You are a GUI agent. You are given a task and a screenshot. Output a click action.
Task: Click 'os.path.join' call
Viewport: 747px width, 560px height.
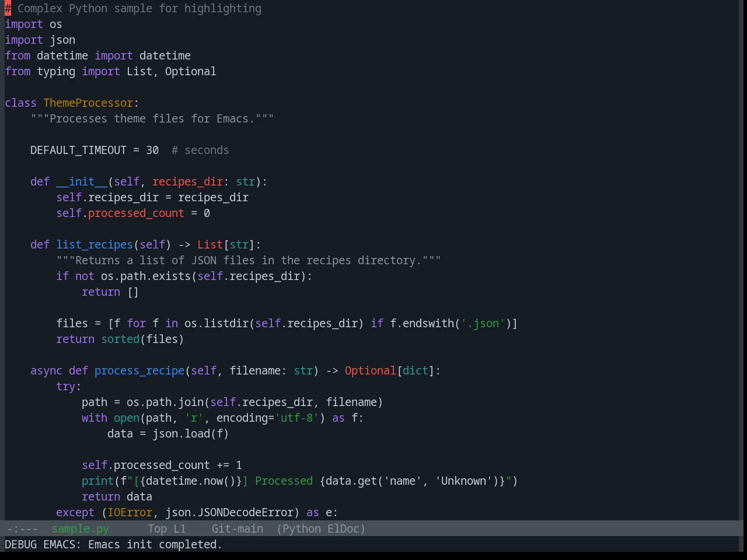coord(165,402)
